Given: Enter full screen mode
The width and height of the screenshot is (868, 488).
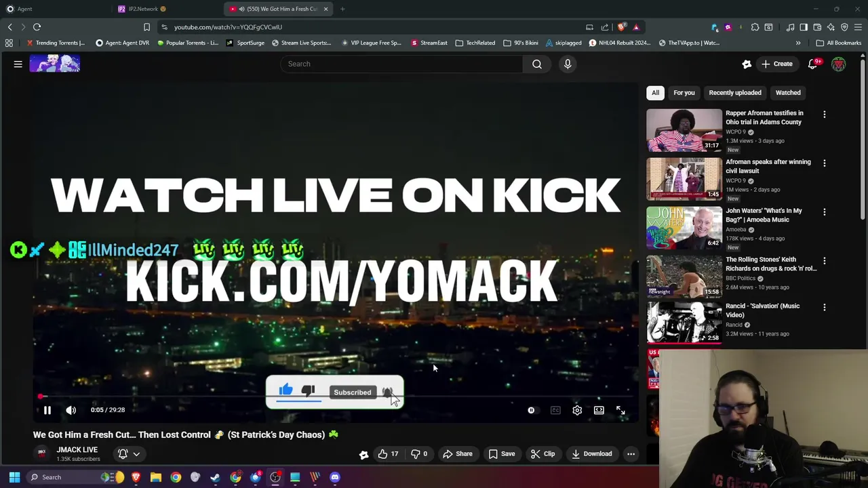Looking at the screenshot, I should (620, 410).
